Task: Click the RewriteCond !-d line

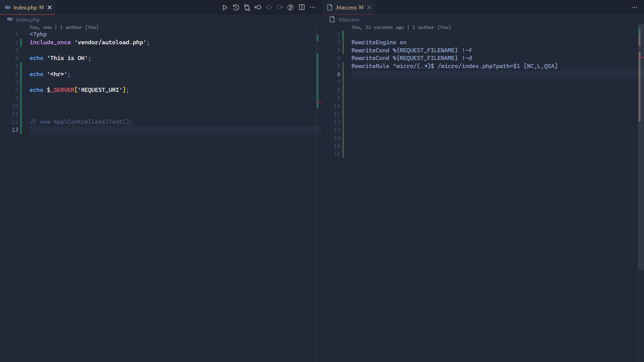Action: tap(412, 58)
